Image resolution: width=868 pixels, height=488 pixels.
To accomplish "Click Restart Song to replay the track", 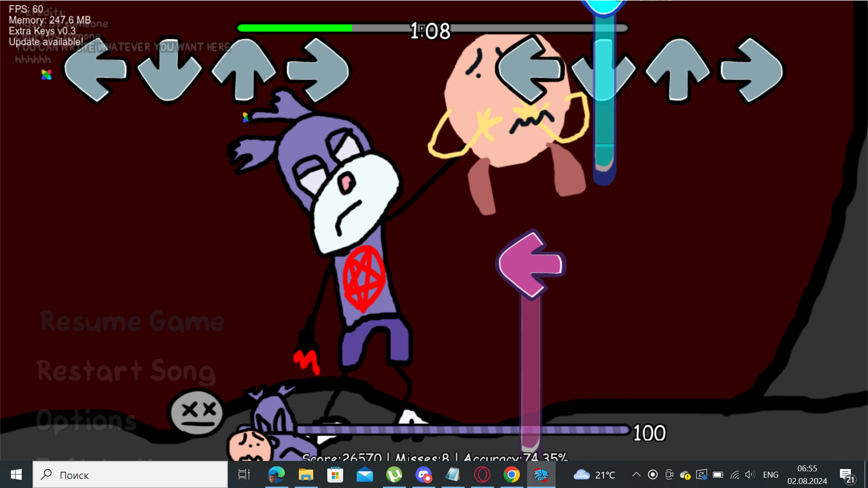I will tap(126, 371).
